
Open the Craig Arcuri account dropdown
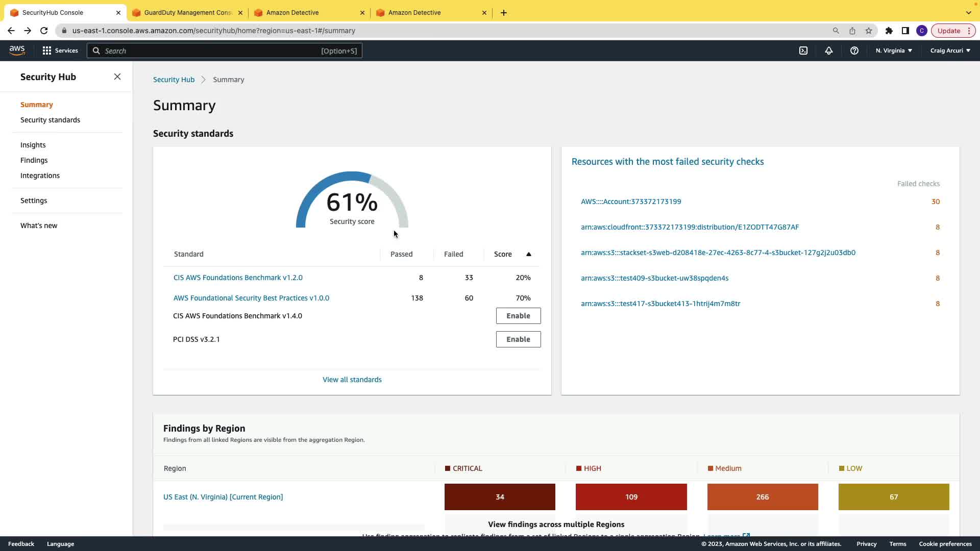[950, 51]
